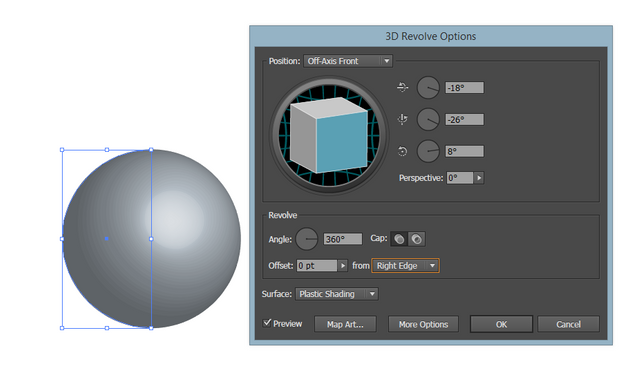Image resolution: width=640 pixels, height=375 pixels.
Task: Click the Revolve Angle dial
Action: coord(307,239)
